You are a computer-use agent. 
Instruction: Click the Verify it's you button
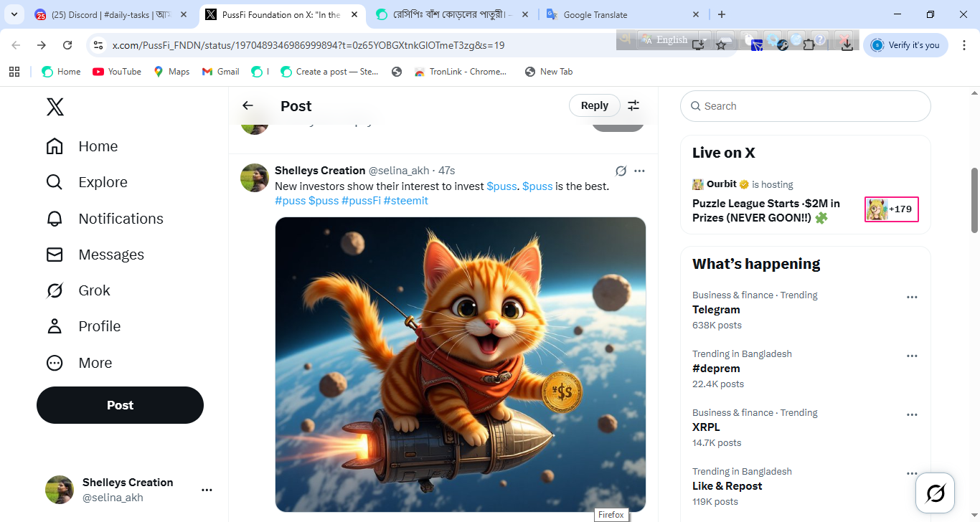[x=905, y=45]
